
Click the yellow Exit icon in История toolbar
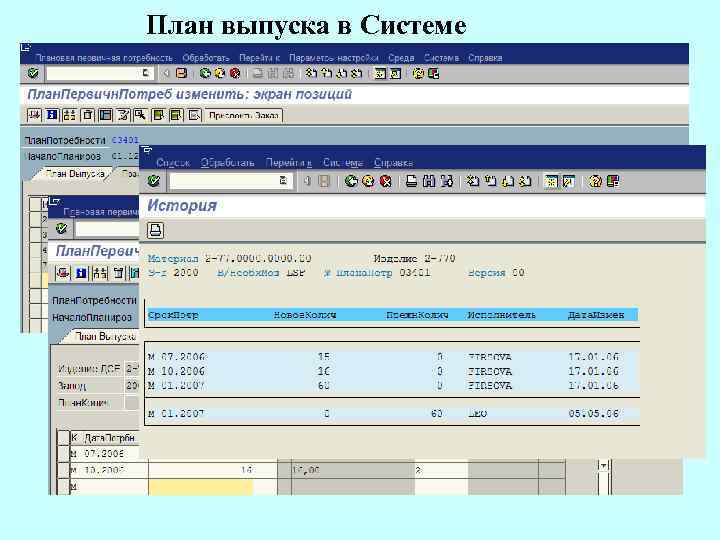(368, 181)
